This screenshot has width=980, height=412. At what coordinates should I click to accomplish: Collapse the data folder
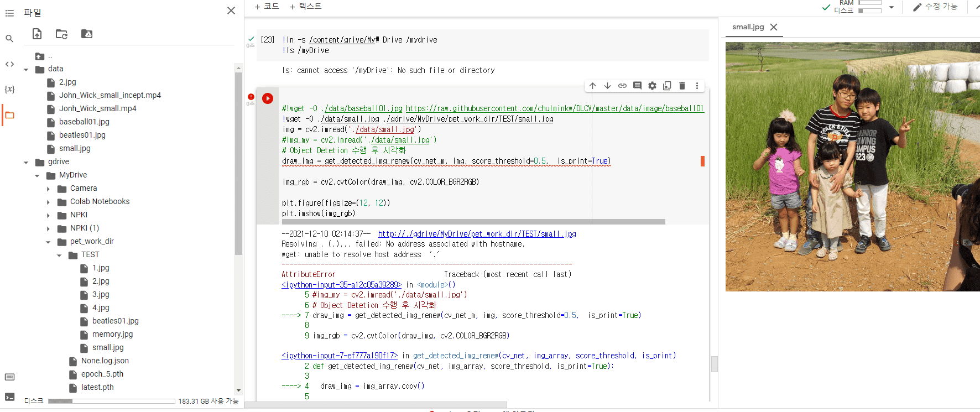(26, 70)
